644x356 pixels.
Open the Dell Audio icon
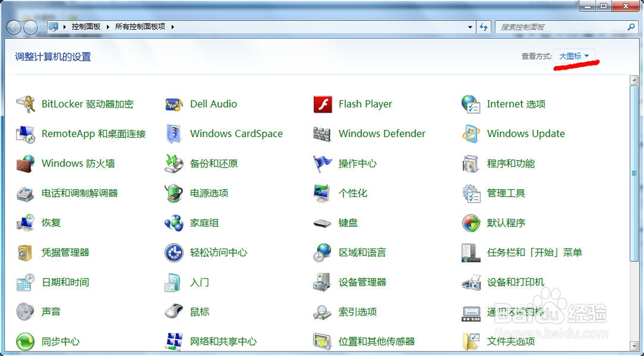(x=174, y=104)
